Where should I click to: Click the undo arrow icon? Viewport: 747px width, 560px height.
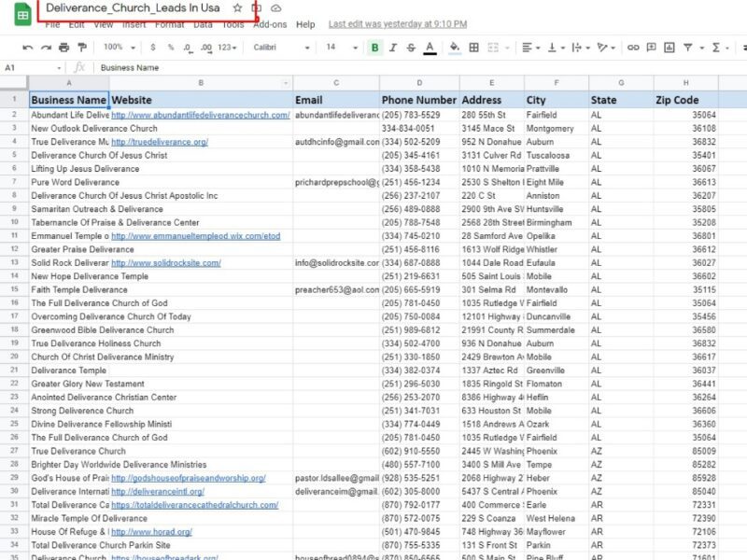28,47
